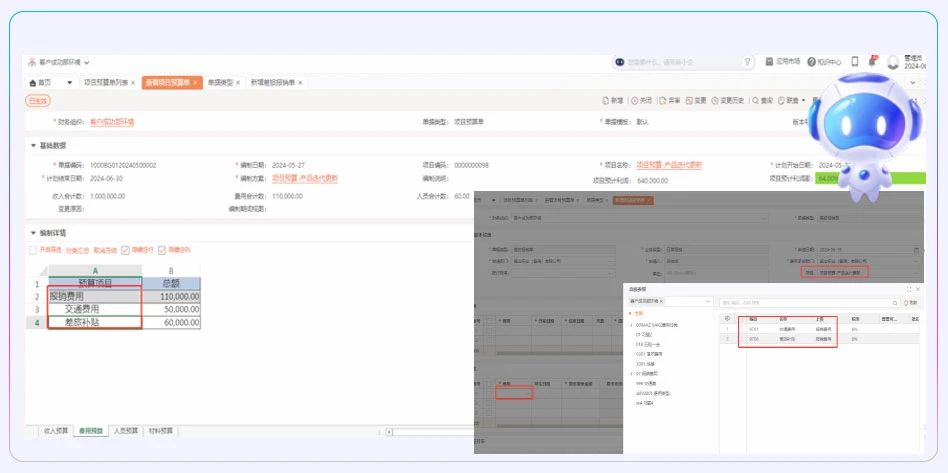Expand the 客户成功部环境 environment dropdown
948x473 pixels.
pyautogui.click(x=62, y=62)
